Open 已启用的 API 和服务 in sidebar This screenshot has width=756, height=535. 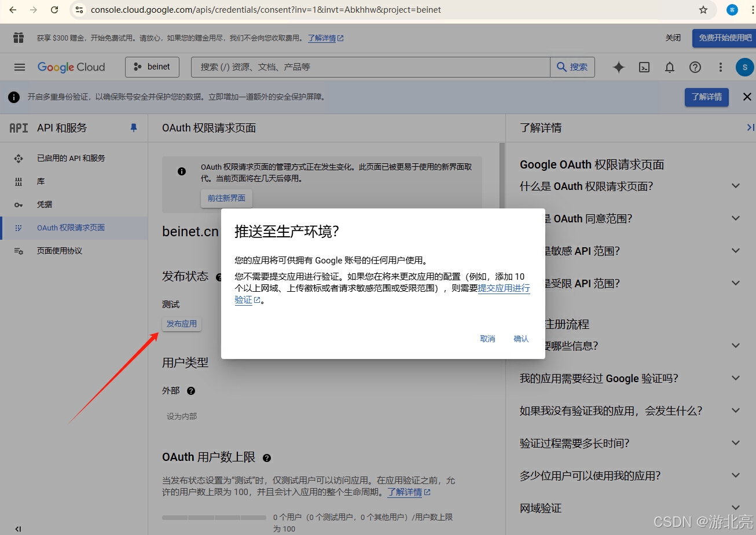[74, 158]
